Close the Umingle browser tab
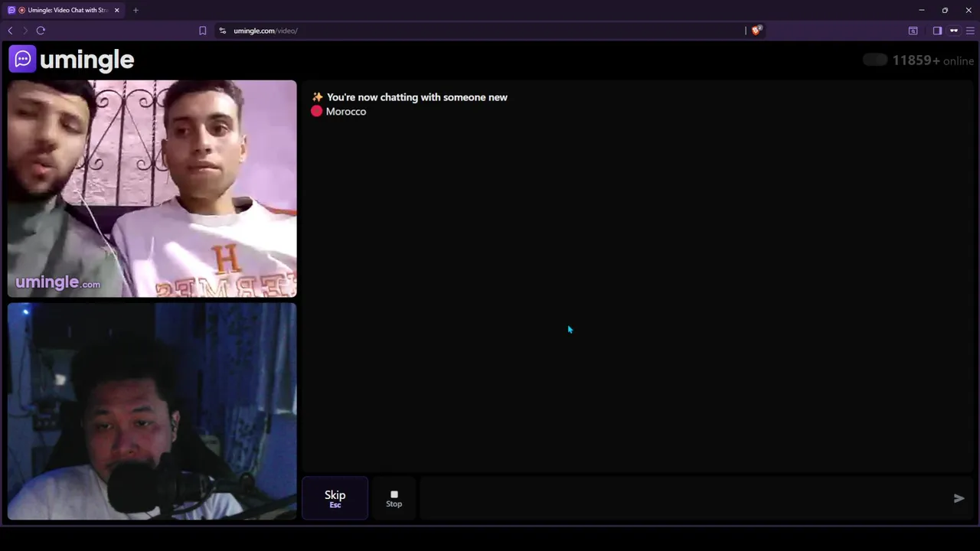 click(x=117, y=10)
